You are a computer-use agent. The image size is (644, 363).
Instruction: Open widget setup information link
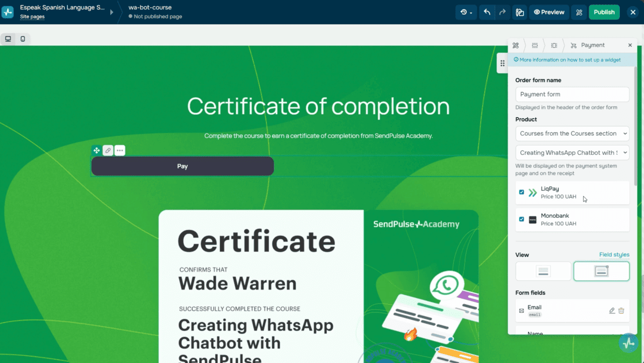tap(567, 60)
